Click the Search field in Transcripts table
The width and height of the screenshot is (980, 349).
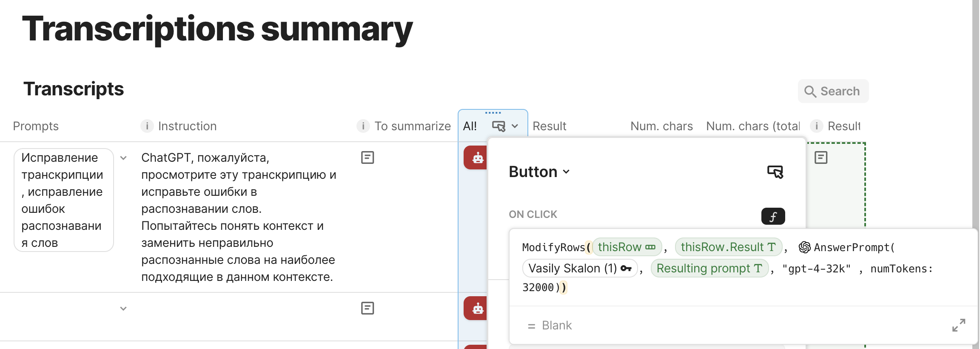[833, 91]
